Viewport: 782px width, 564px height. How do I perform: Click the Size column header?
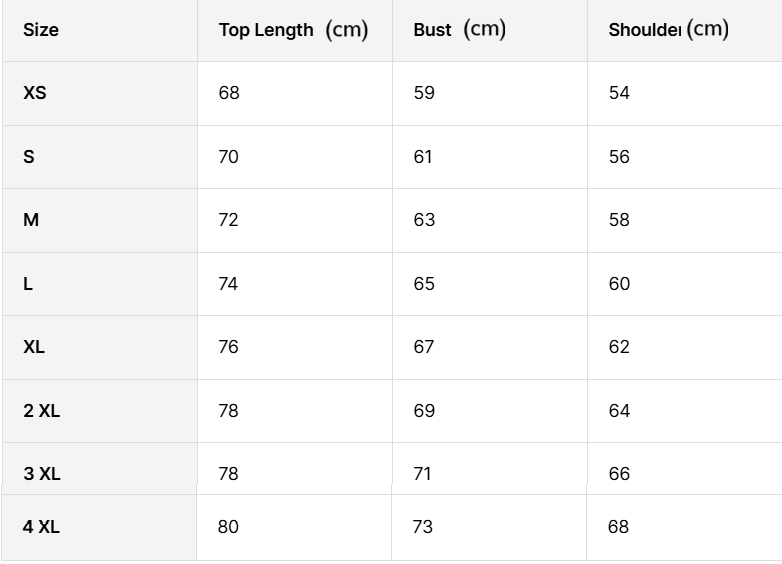point(41,30)
